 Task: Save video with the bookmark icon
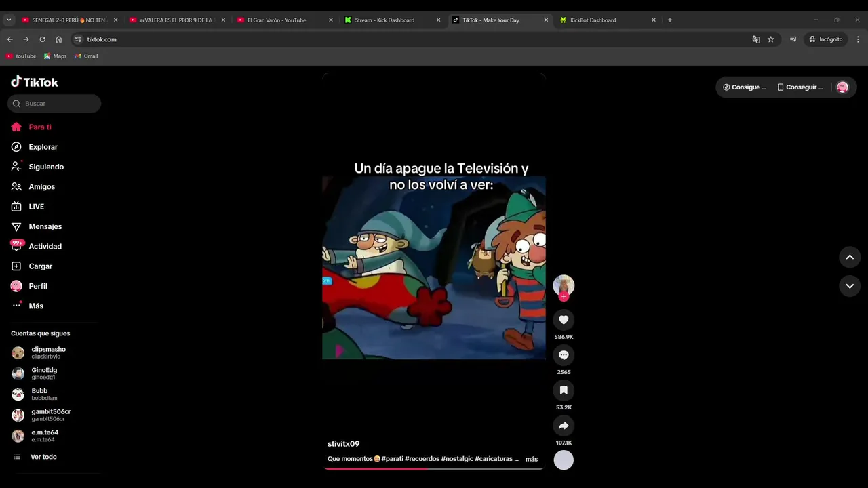564,390
